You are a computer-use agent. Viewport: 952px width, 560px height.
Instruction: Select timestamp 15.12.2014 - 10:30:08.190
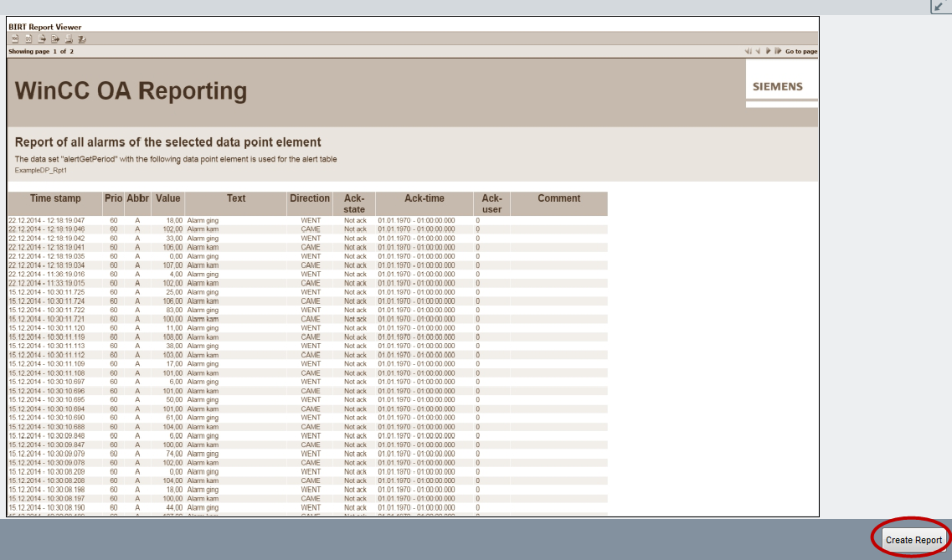click(x=47, y=508)
